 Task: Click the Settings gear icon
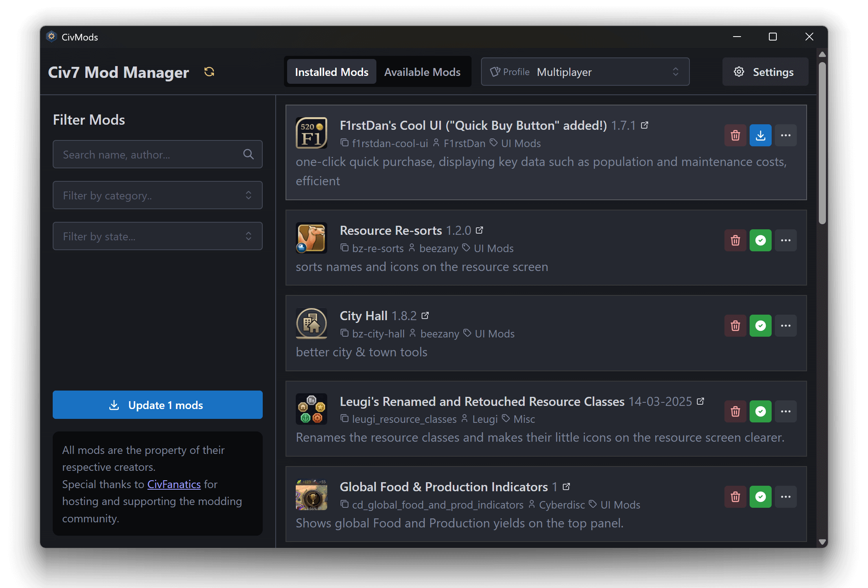click(739, 72)
